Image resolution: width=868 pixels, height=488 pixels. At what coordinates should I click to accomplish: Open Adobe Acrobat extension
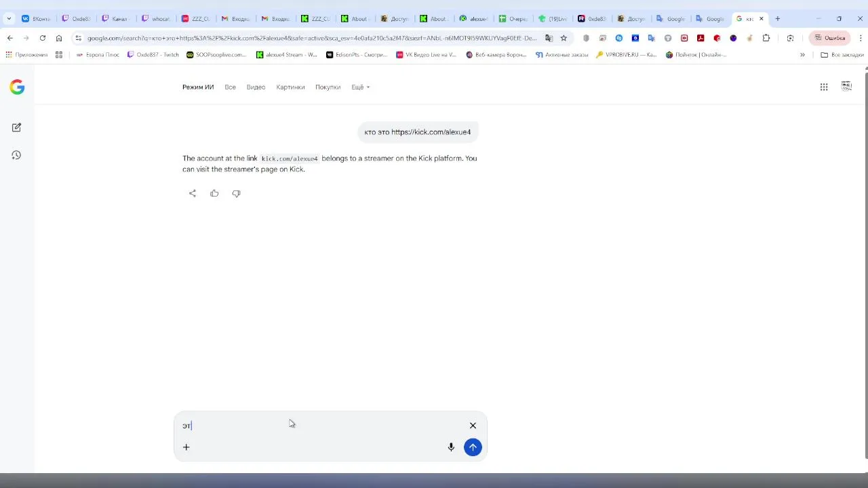point(701,38)
